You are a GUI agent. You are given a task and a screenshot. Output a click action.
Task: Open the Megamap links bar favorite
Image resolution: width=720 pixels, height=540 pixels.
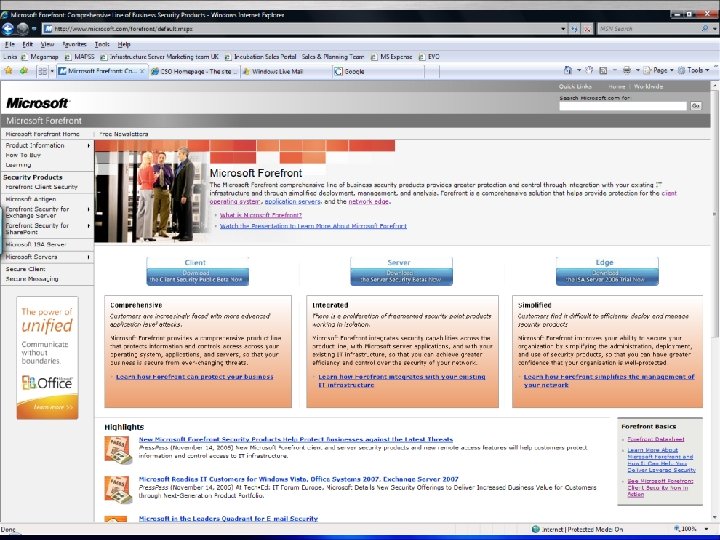40,56
